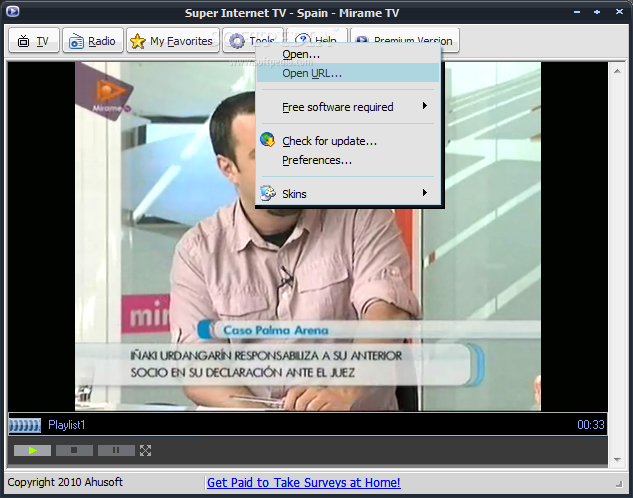Open the Help menu button
This screenshot has height=498, width=633.
coord(317,35)
